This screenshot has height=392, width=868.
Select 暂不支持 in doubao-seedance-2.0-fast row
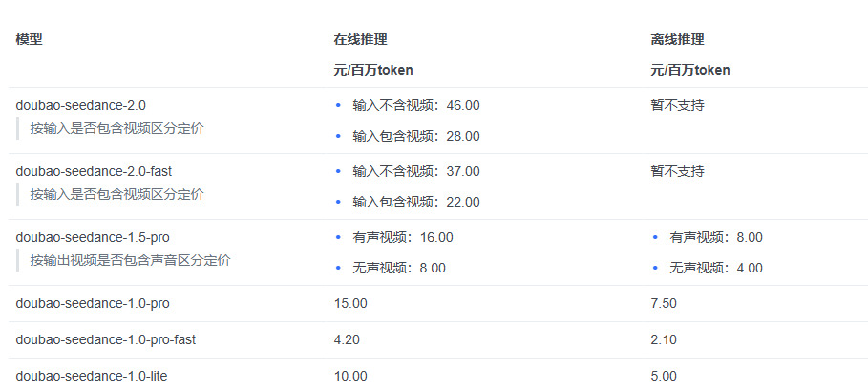pyautogui.click(x=678, y=171)
